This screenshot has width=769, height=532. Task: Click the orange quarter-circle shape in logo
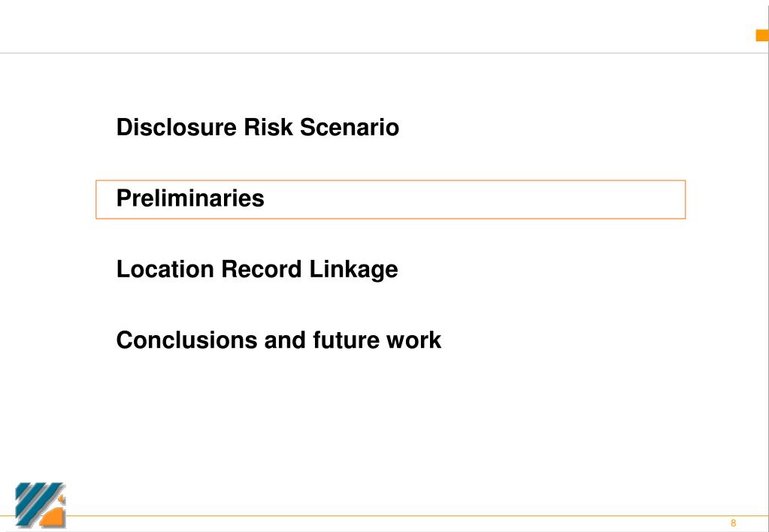coord(53,517)
